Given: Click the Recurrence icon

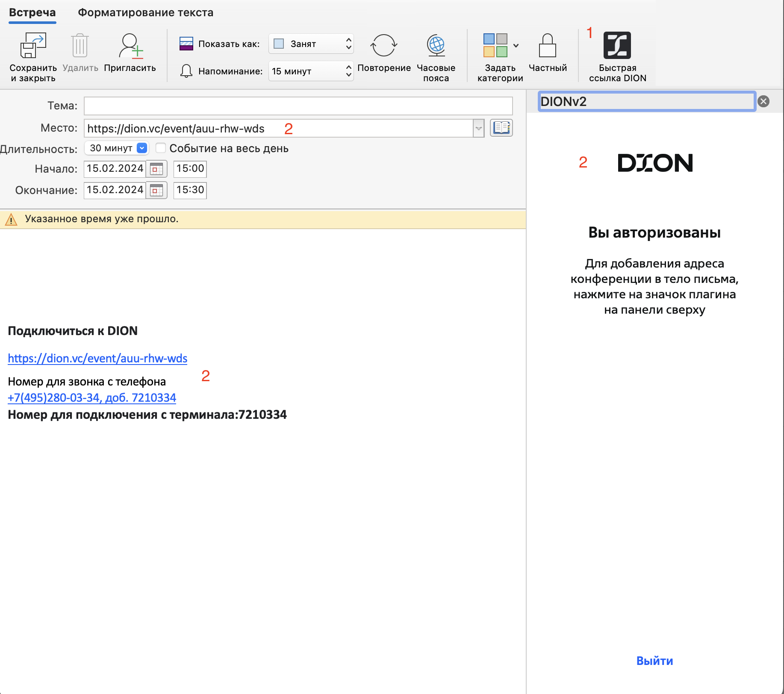Looking at the screenshot, I should (x=383, y=45).
